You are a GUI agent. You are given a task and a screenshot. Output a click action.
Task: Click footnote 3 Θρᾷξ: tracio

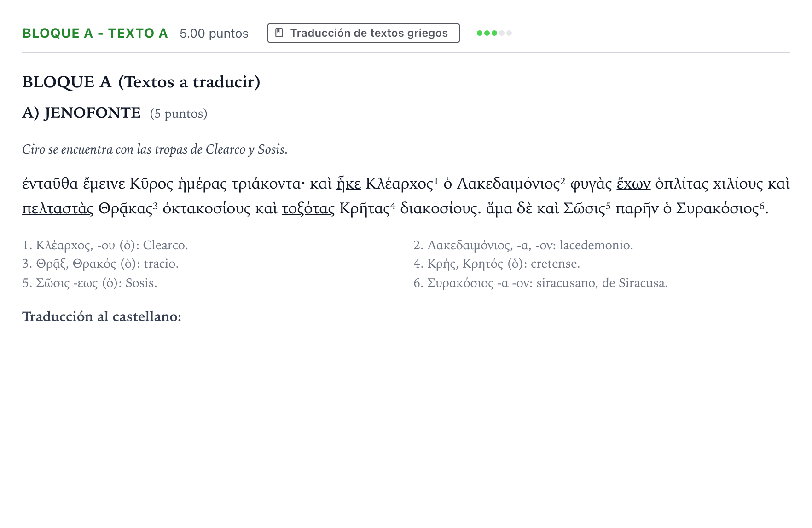coord(100,264)
